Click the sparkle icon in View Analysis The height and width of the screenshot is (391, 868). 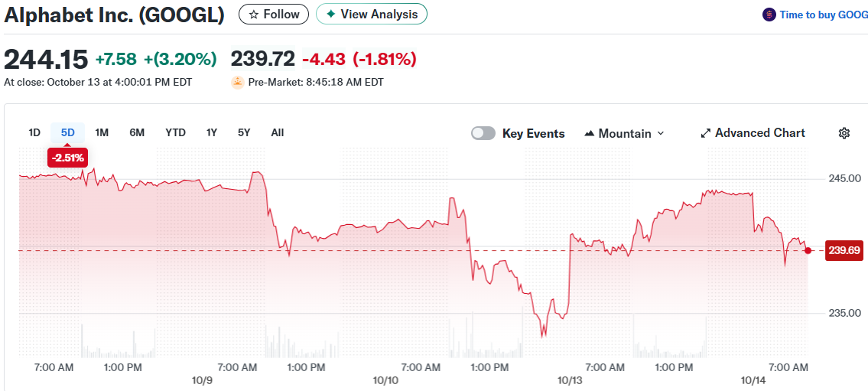tap(330, 15)
